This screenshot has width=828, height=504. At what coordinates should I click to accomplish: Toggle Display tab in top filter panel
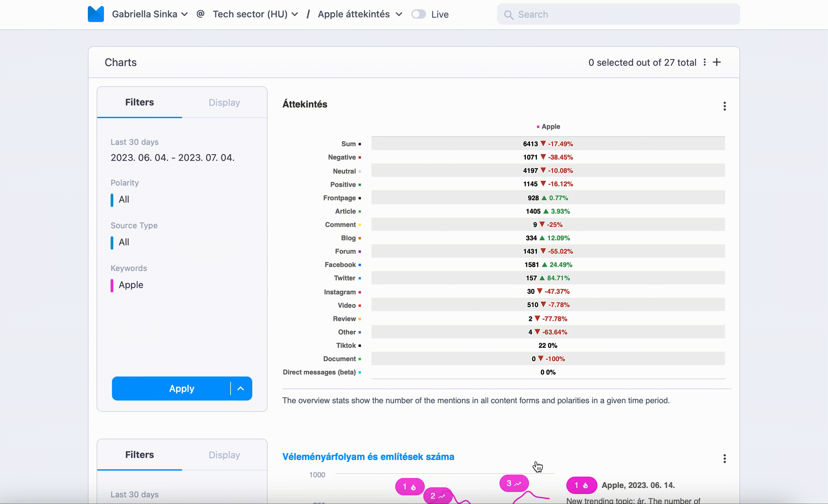point(224,102)
